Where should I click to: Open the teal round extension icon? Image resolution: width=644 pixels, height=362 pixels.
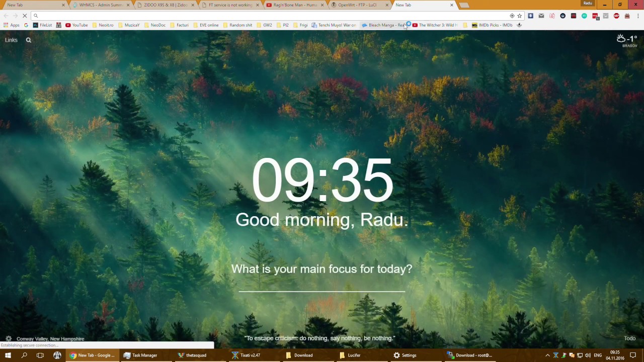point(584,16)
